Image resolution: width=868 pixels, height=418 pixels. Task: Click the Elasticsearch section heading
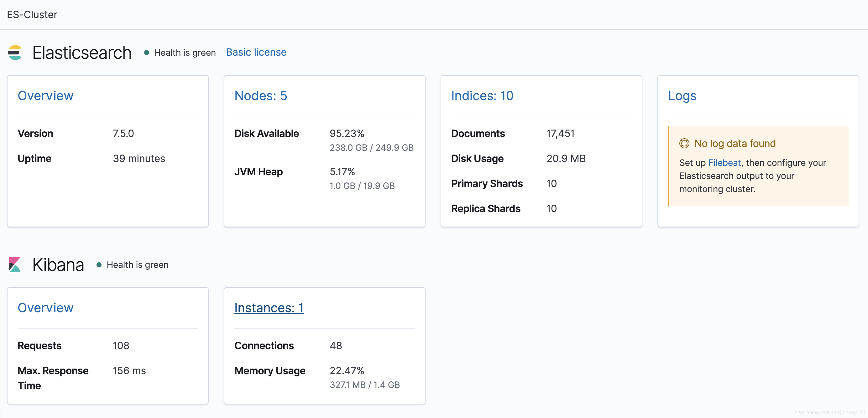coord(82,53)
